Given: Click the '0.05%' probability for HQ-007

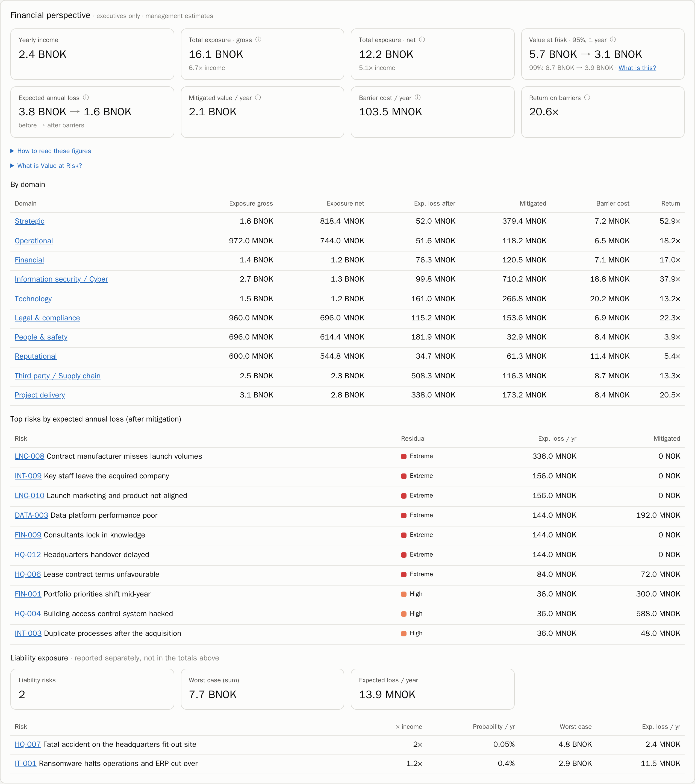Looking at the screenshot, I should [504, 744].
